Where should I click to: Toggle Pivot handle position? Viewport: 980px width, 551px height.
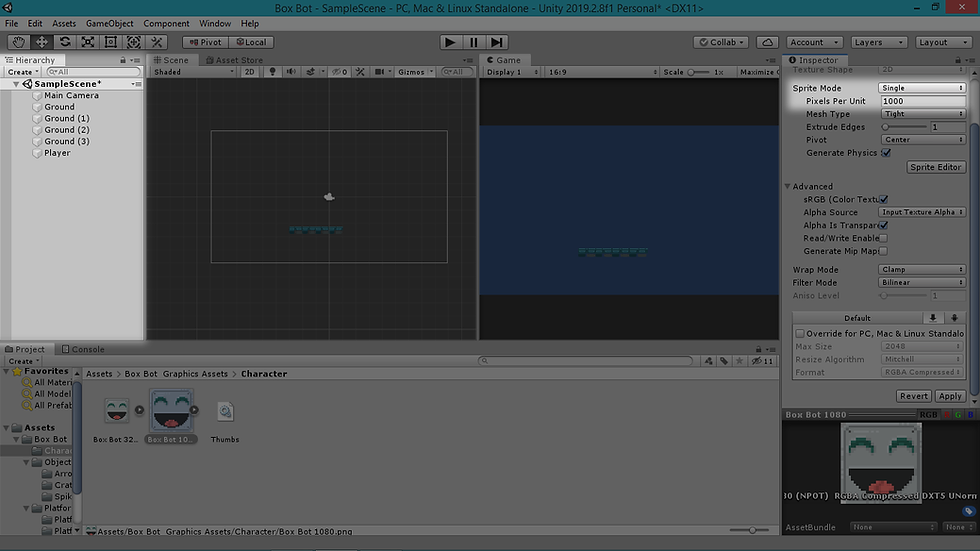point(206,42)
